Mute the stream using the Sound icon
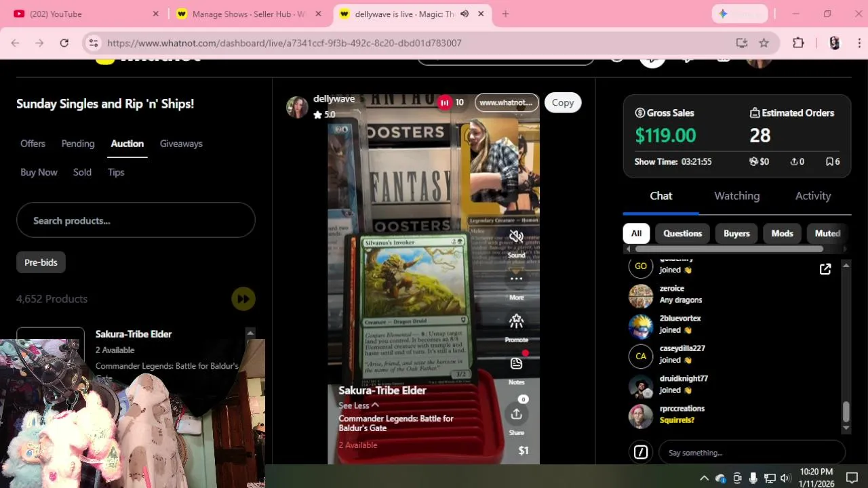Image resolution: width=868 pixels, height=488 pixels. click(516, 237)
